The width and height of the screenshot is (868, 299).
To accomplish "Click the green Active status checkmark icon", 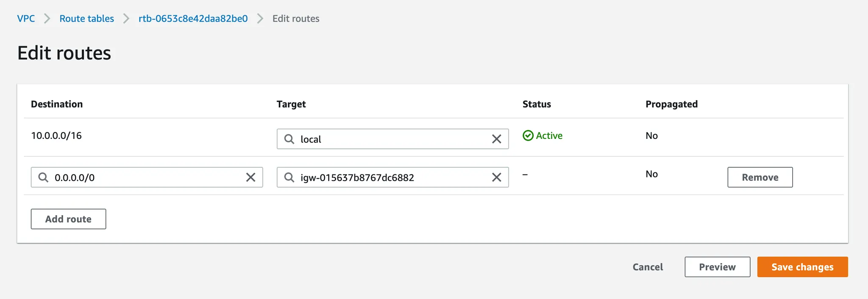I will point(528,136).
